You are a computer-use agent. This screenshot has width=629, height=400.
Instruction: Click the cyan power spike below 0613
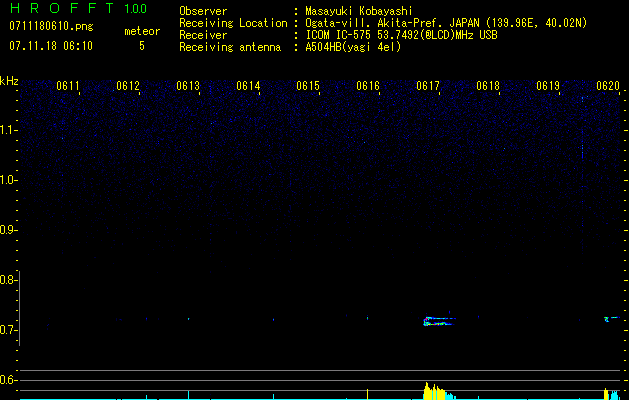click(188, 395)
